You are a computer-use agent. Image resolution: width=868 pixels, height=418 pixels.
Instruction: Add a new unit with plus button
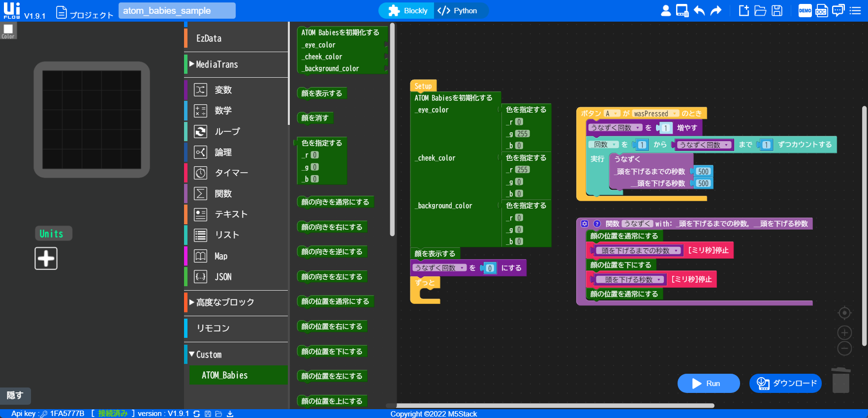(46, 258)
